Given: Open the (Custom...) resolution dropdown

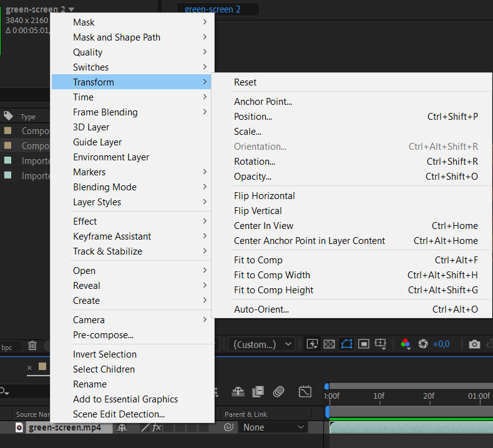Looking at the screenshot, I should coord(261,344).
